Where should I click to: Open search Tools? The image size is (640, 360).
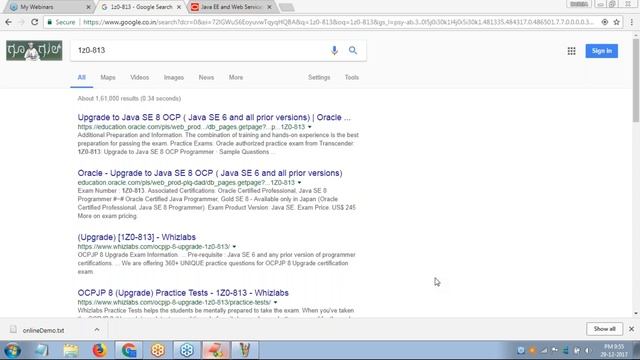coord(352,78)
